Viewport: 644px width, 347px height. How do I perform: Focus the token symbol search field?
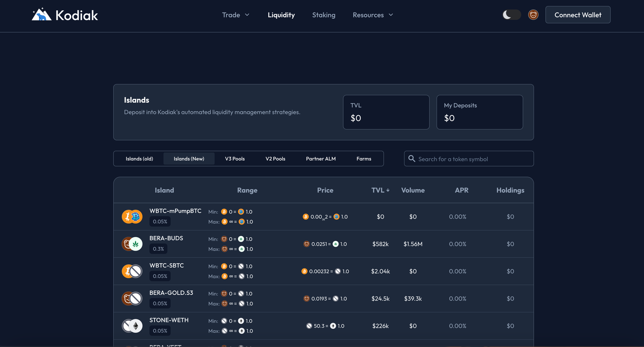coord(473,159)
